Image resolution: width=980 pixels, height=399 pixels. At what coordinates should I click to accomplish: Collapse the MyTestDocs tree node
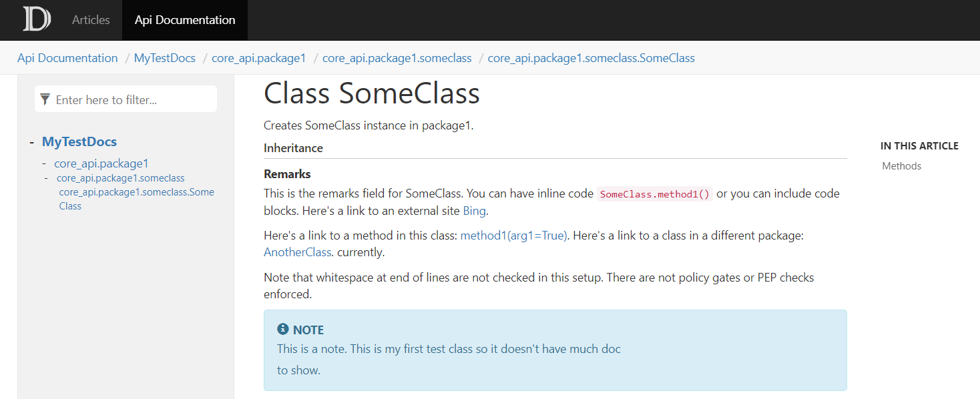(x=32, y=142)
